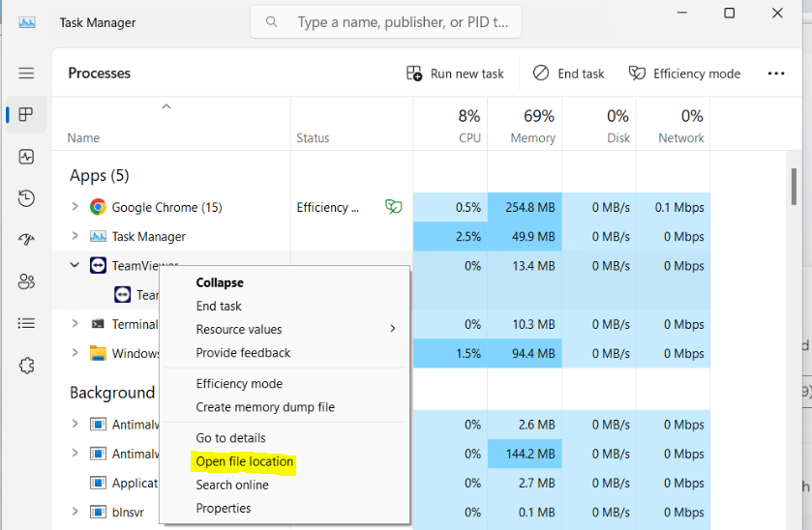This screenshot has height=530, width=812.
Task: Select Open file location menu entry
Action: pos(244,461)
